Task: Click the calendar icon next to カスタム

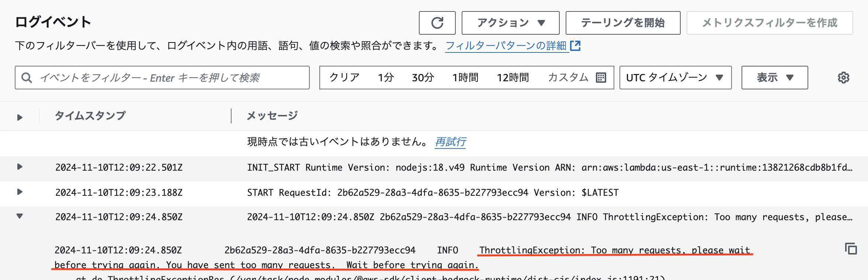Action: [x=601, y=78]
